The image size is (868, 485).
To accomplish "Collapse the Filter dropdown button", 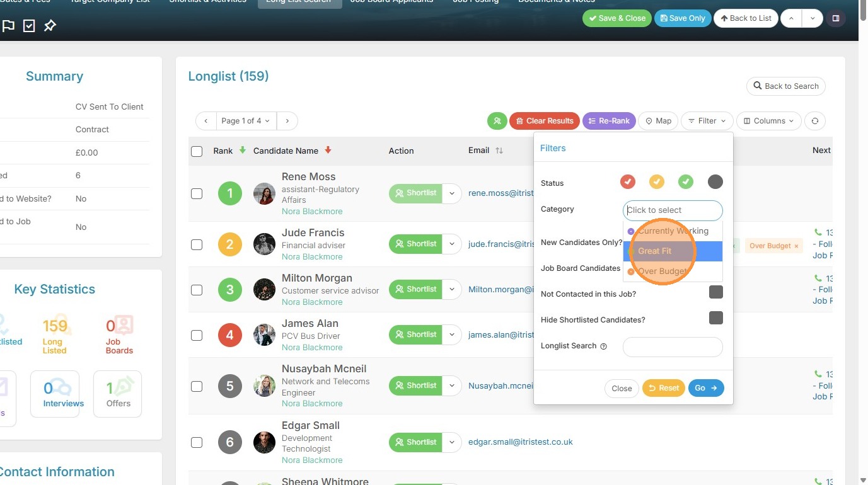I will click(707, 121).
